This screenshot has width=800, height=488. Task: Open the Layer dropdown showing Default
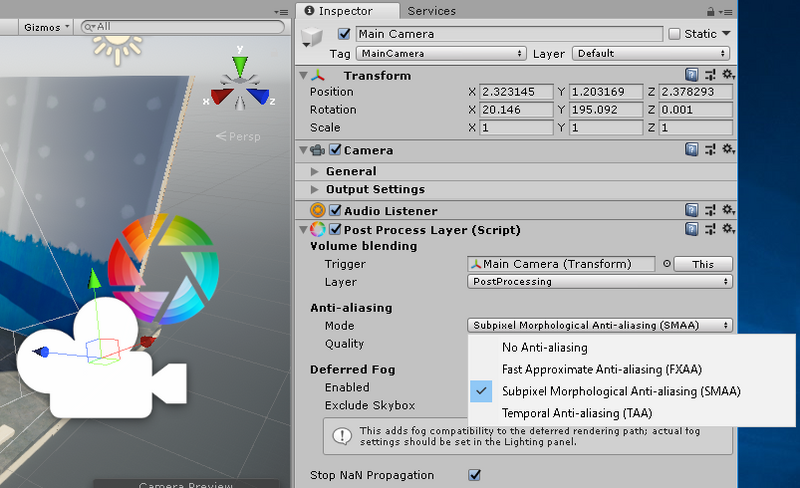651,54
